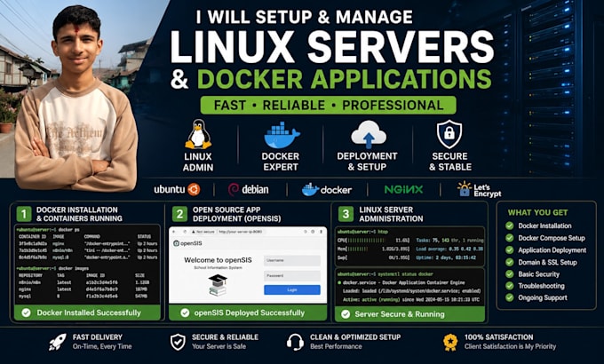Click the Not secure indicator in the address bar
Image resolution: width=604 pixels, height=364 pixels.
click(203, 232)
